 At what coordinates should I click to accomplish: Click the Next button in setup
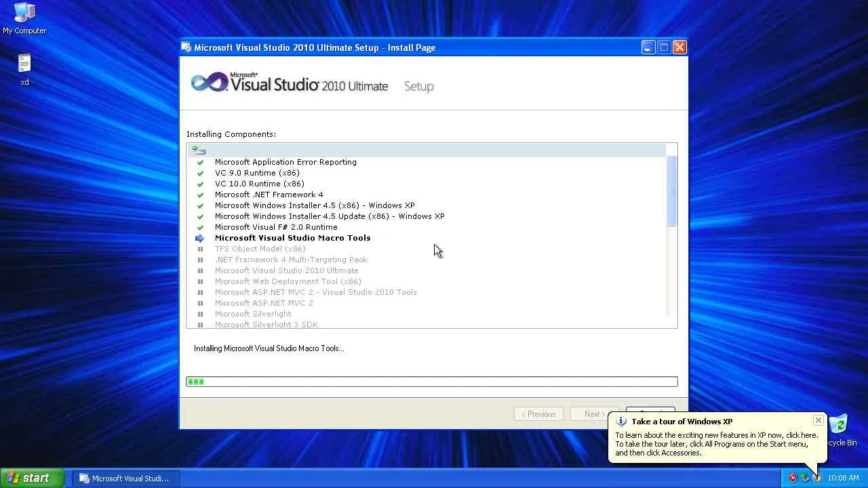595,414
